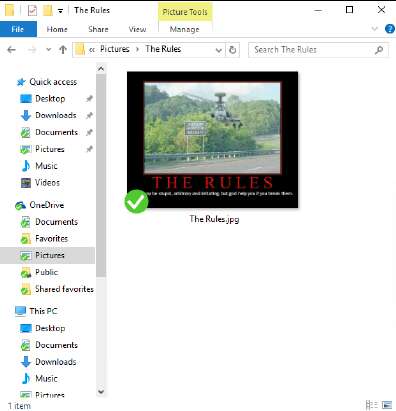Click the 1 item status bar text

19,406
